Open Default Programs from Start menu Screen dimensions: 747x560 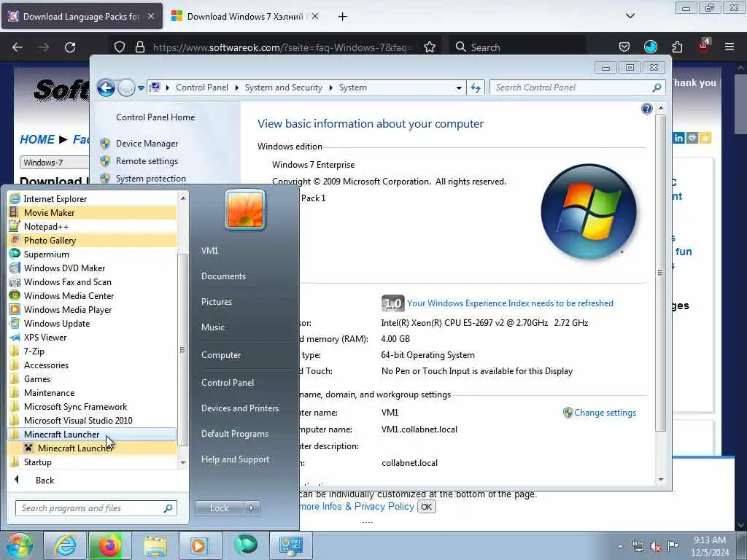pos(235,434)
